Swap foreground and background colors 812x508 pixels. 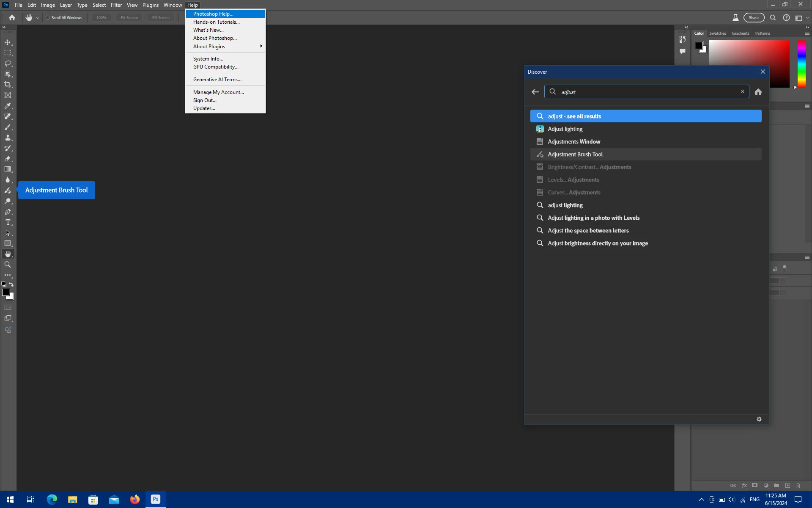11,284
